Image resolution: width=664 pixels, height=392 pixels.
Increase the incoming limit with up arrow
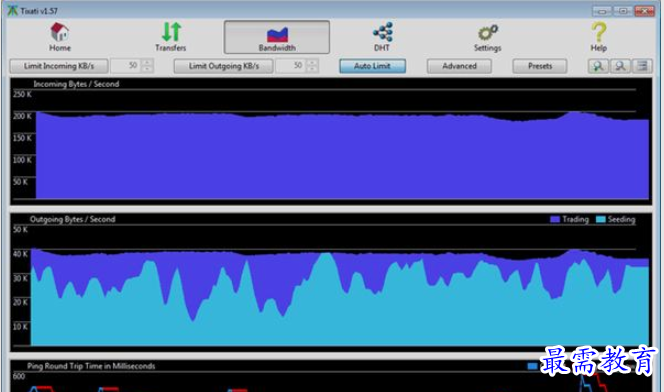[x=147, y=63]
